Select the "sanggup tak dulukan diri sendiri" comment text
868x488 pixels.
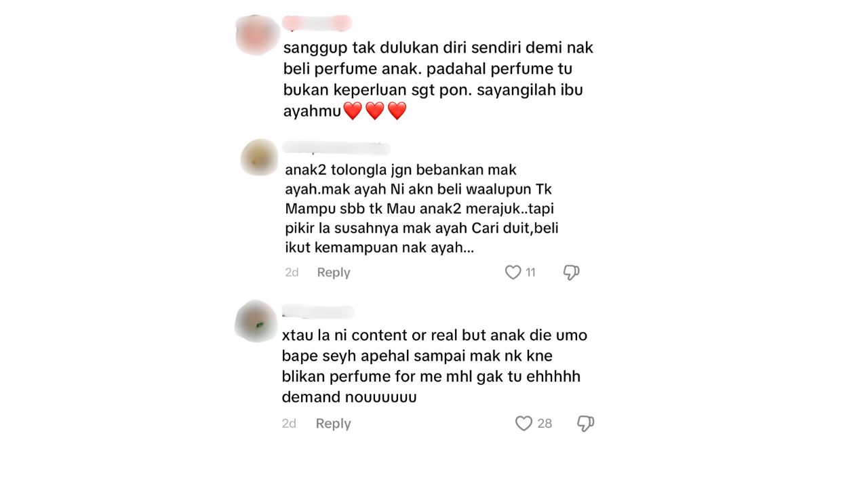[x=438, y=79]
